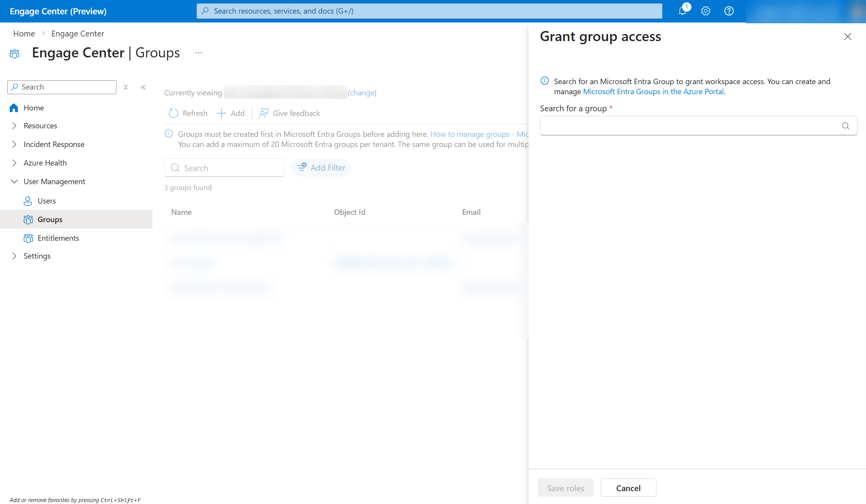This screenshot has width=866, height=504.
Task: Open the more options ellipsis
Action: click(199, 53)
